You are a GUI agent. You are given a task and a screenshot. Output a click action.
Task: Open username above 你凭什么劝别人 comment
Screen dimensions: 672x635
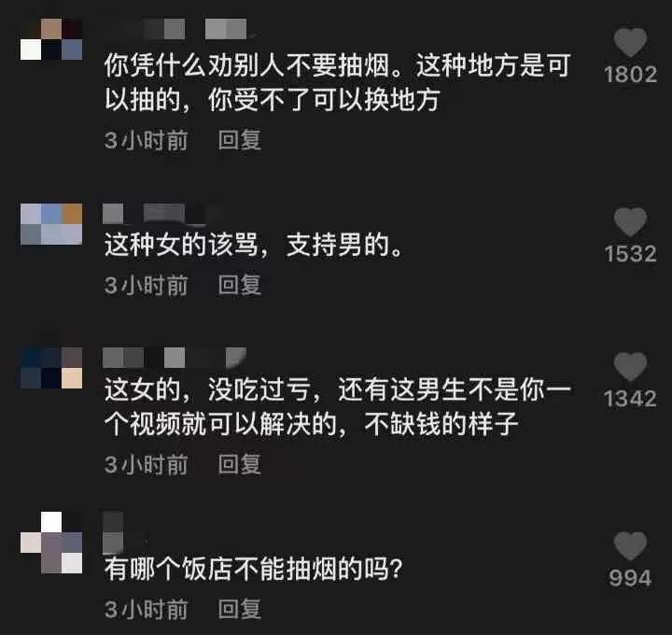[x=180, y=29]
